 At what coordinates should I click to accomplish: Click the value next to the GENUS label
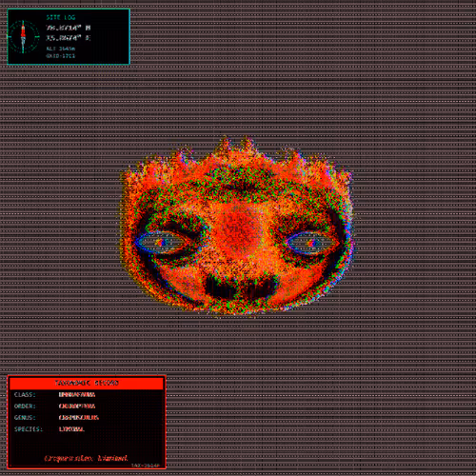[79, 418]
